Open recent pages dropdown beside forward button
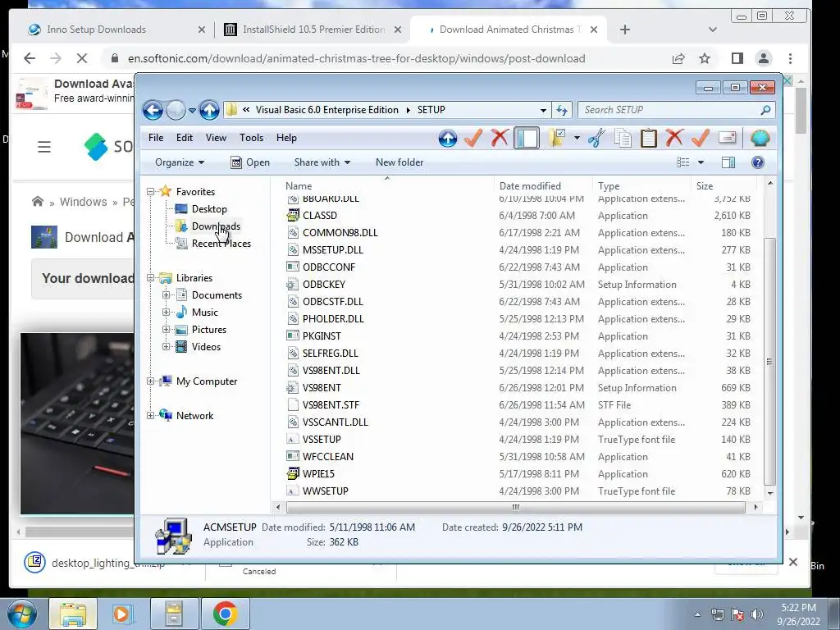 [192, 111]
